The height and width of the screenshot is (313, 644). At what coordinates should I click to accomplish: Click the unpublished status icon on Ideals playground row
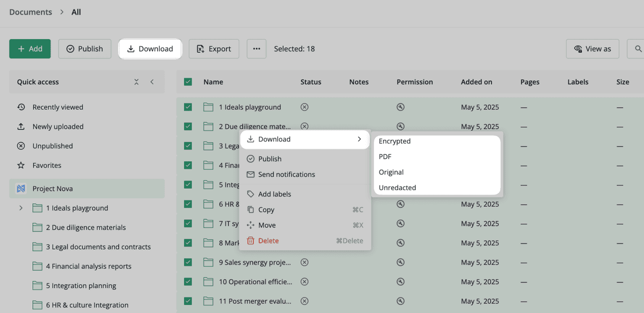coord(304,107)
